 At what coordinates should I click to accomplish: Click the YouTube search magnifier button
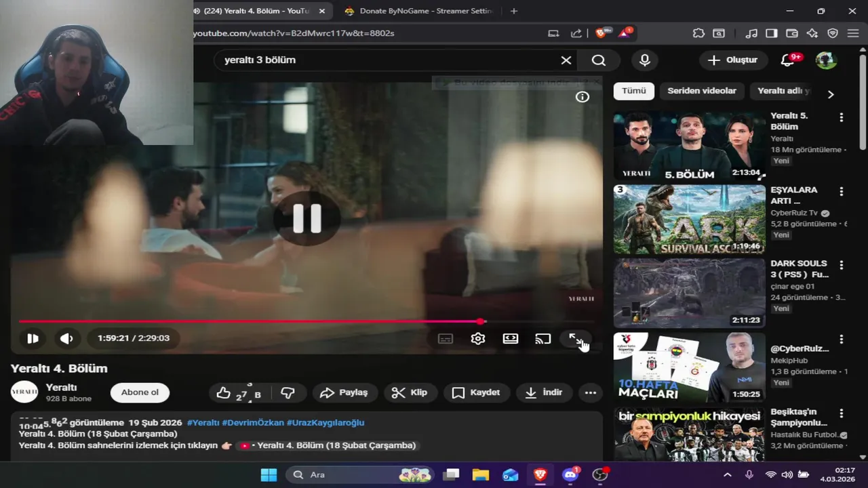tap(598, 60)
